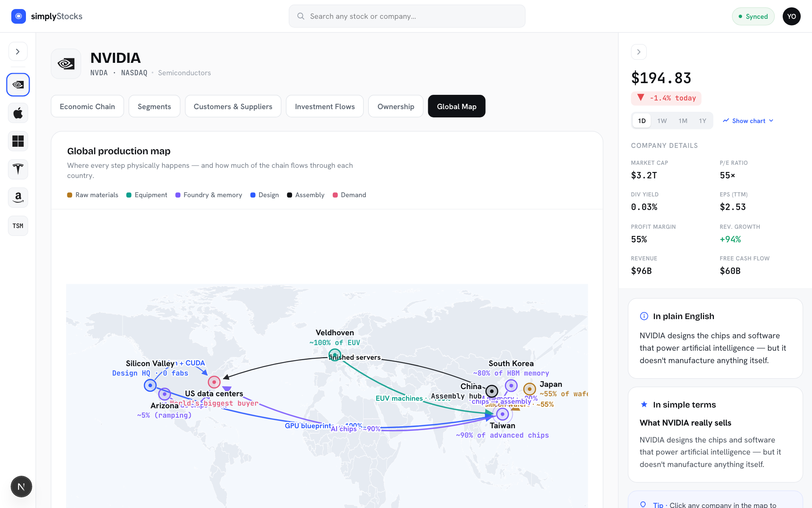Select the China assembly hub node
Viewport: 812px width, 508px height.
(x=492, y=391)
